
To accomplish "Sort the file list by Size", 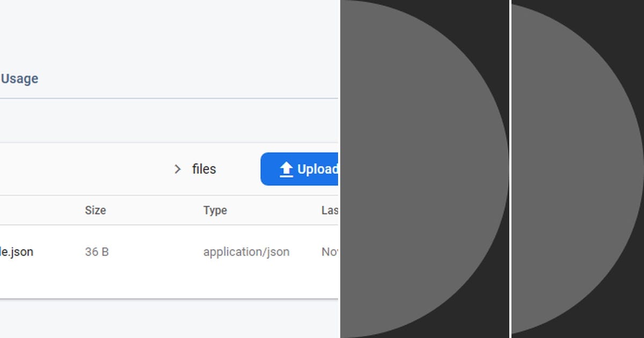I will [95, 210].
